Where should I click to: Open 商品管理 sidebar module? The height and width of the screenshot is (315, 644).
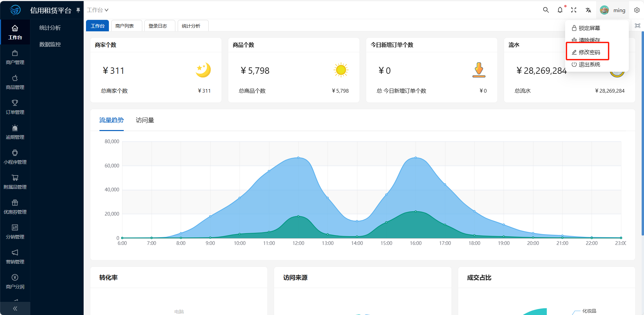[15, 82]
